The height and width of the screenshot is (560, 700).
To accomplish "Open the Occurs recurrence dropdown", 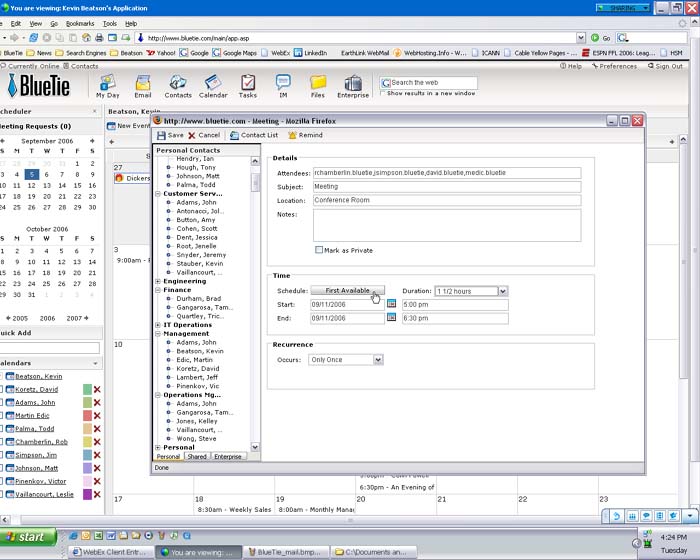I will tap(378, 359).
